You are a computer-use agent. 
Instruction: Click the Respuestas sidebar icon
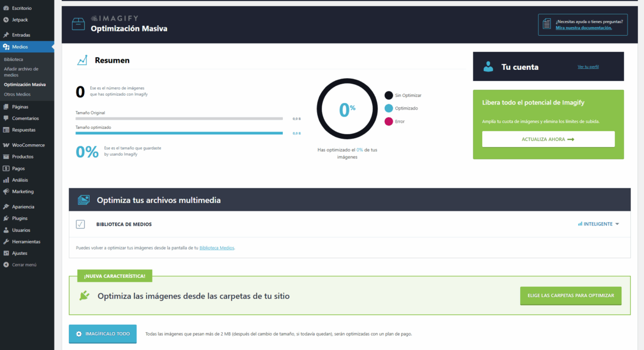click(6, 130)
